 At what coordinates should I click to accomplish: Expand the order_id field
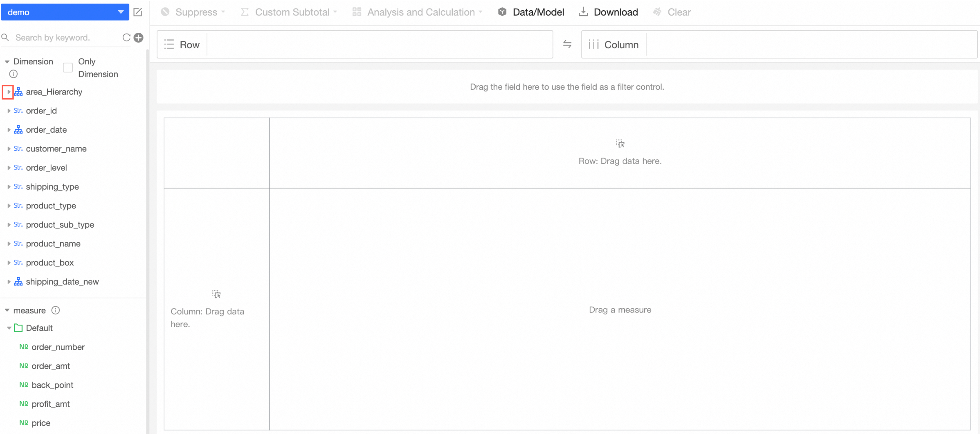tap(9, 111)
